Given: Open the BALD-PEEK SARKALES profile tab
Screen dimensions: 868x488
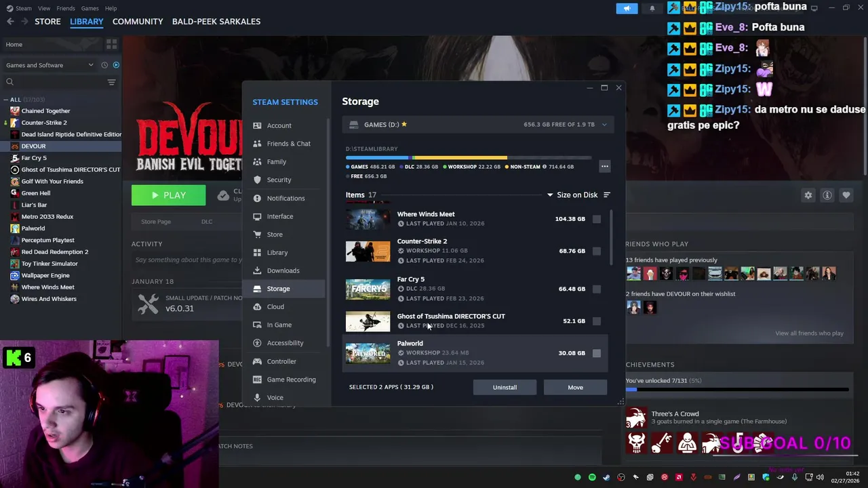Looking at the screenshot, I should click(x=216, y=22).
